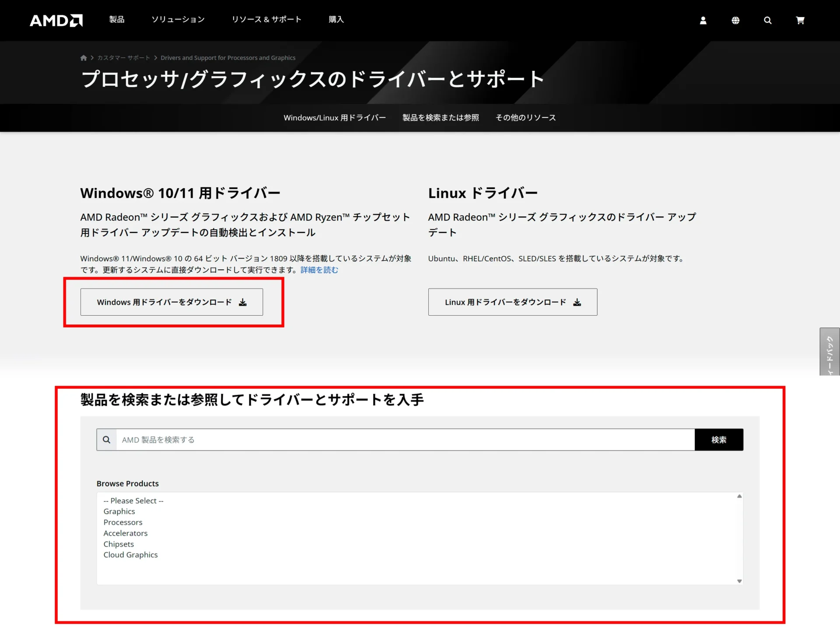
Task: Select '-- Please Select --' in Browse Products
Action: click(x=133, y=500)
